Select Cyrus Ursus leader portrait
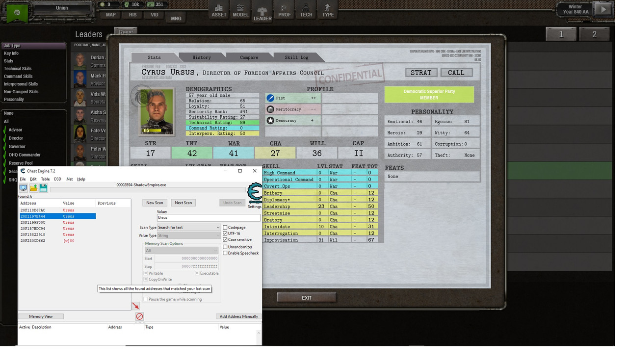Viewport: 628px width, 364px height. pos(157,111)
